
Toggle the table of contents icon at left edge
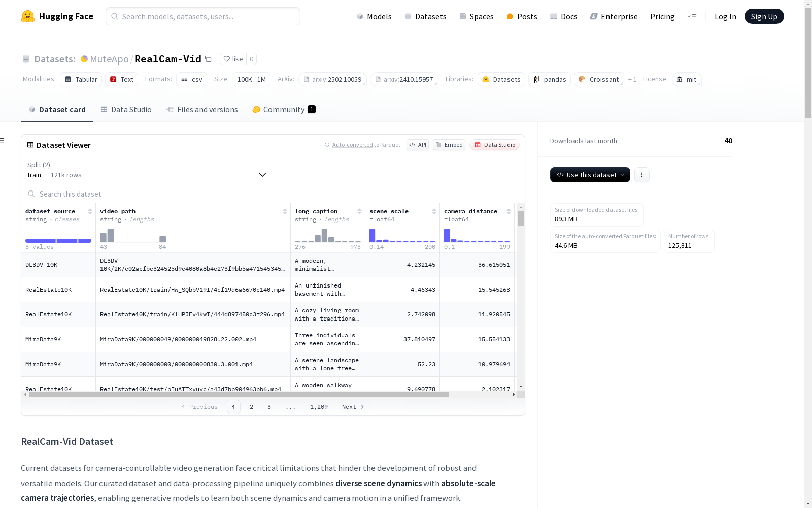tap(3, 140)
